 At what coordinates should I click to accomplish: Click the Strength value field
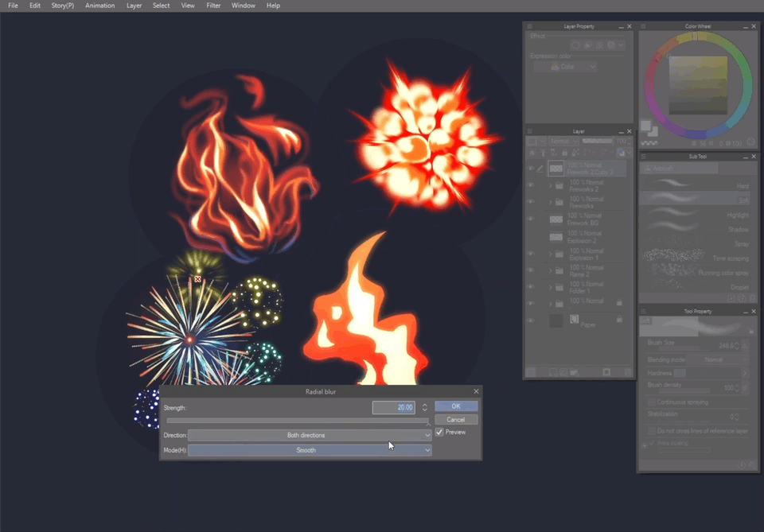[394, 407]
